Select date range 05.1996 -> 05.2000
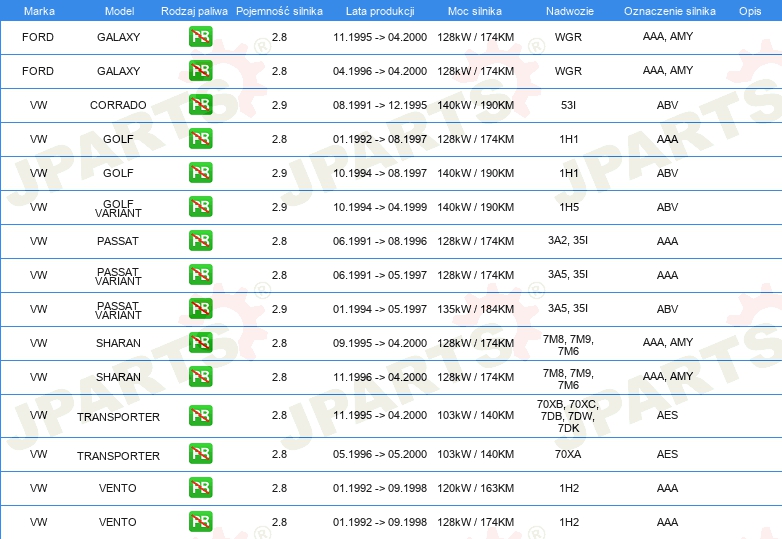 coord(380,454)
